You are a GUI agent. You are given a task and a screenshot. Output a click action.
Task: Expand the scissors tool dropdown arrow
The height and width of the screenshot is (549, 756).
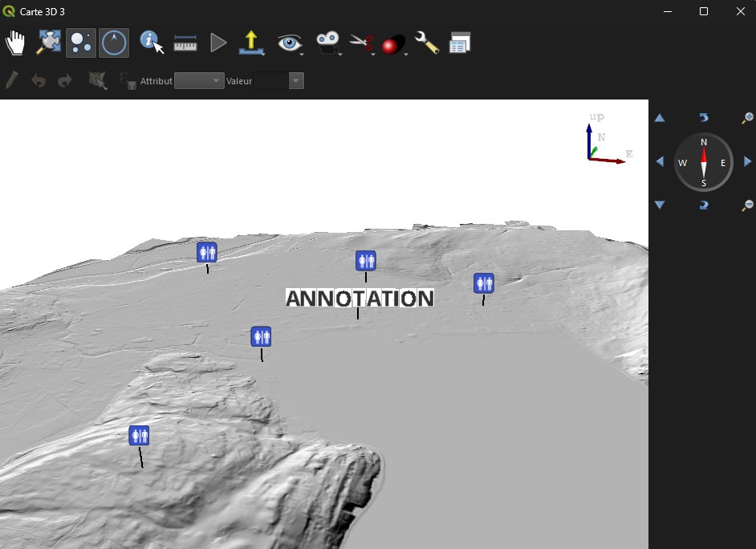[373, 55]
